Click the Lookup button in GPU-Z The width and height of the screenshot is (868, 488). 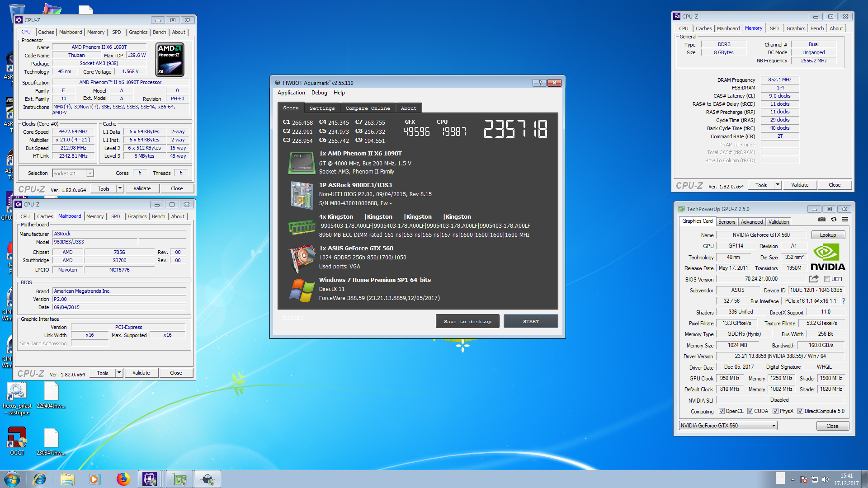pyautogui.click(x=828, y=235)
